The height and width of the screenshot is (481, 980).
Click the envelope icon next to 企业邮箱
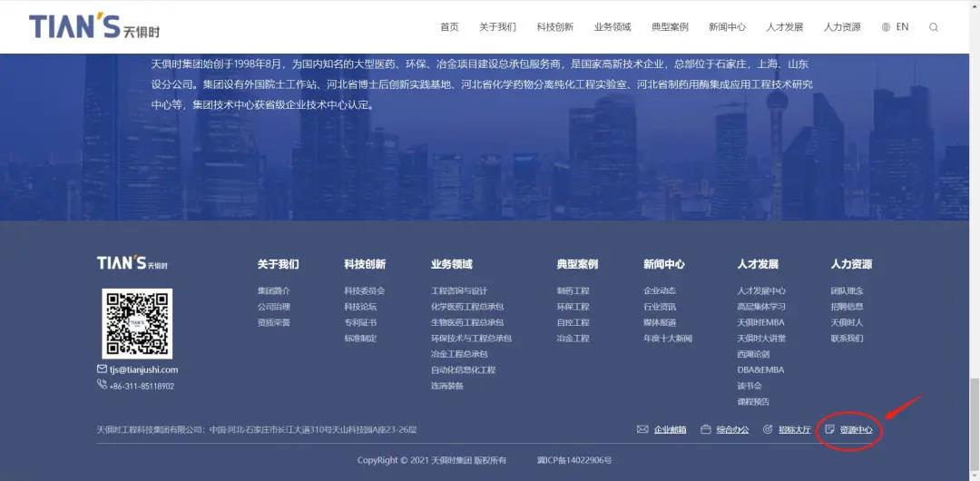pos(642,429)
